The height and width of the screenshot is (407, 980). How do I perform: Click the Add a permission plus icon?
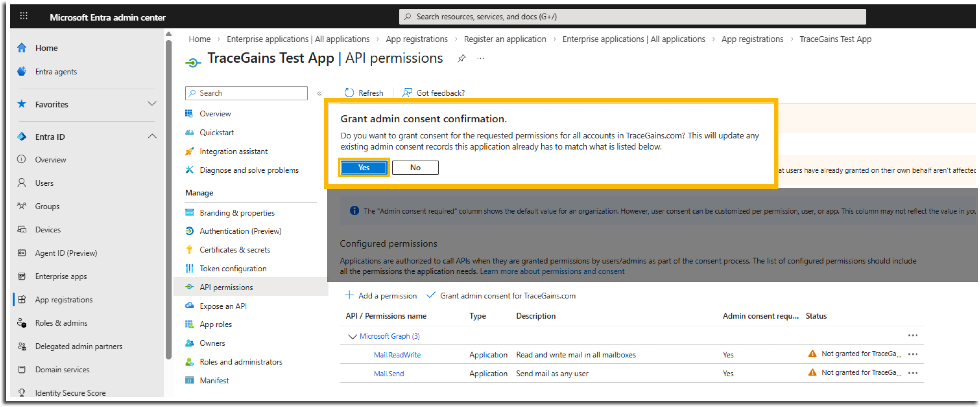(349, 295)
